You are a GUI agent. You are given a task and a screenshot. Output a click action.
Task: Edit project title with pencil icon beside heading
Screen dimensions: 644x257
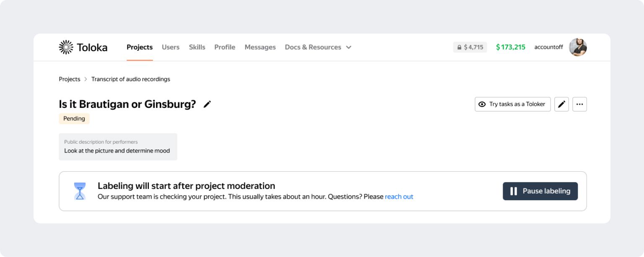pyautogui.click(x=207, y=104)
